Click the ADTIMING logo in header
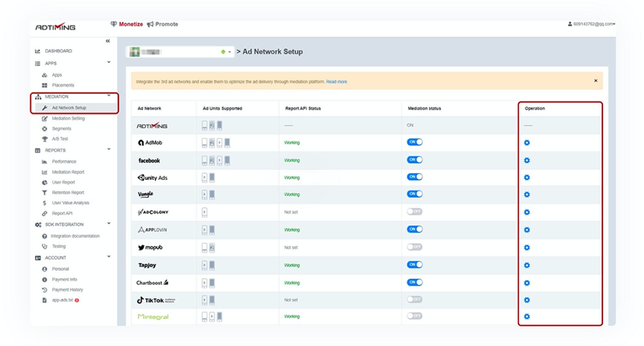The width and height of the screenshot is (644, 346). click(55, 27)
